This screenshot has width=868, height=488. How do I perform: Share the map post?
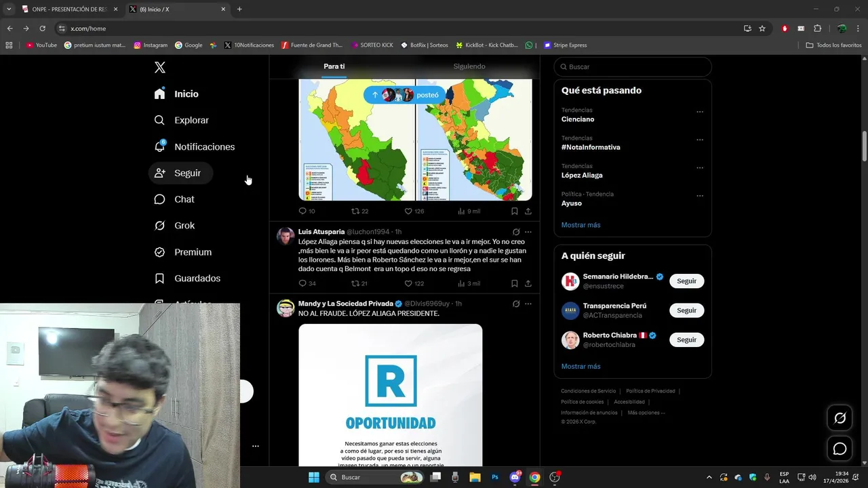[x=528, y=211]
